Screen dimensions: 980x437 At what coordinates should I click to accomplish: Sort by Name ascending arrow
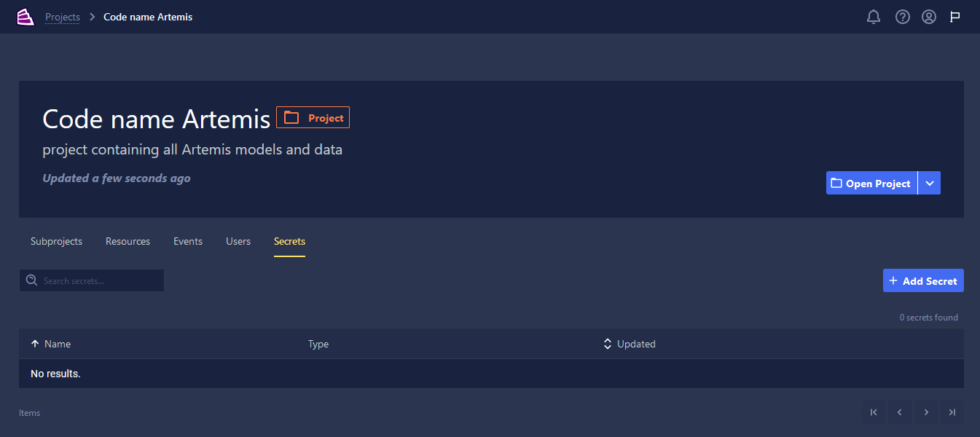pos(35,344)
